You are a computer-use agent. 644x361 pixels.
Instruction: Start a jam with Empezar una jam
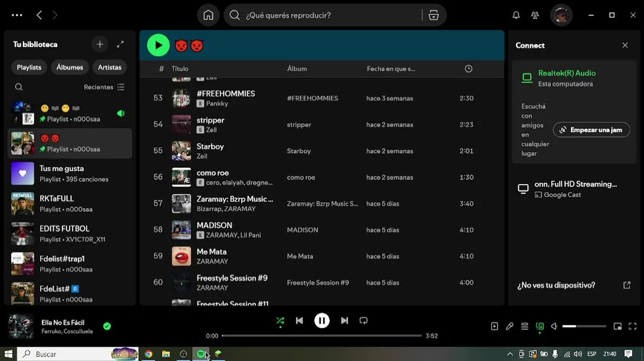(591, 130)
